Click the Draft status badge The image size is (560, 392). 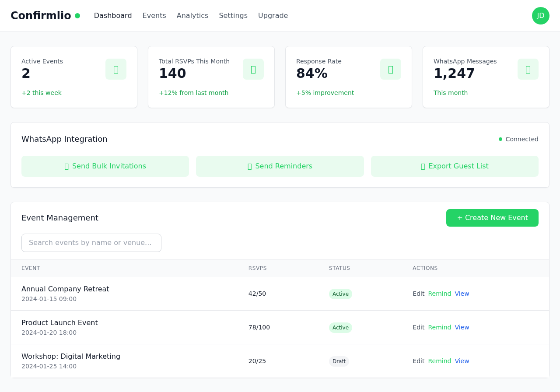339,361
